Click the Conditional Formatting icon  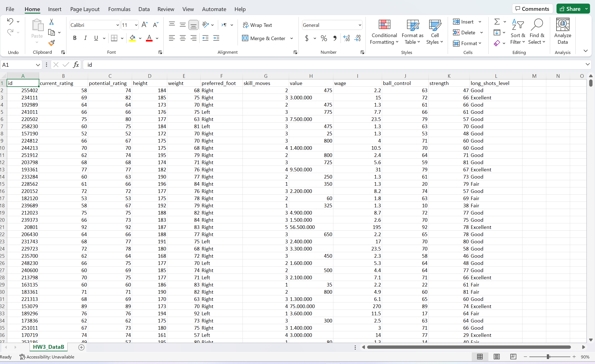pyautogui.click(x=383, y=32)
